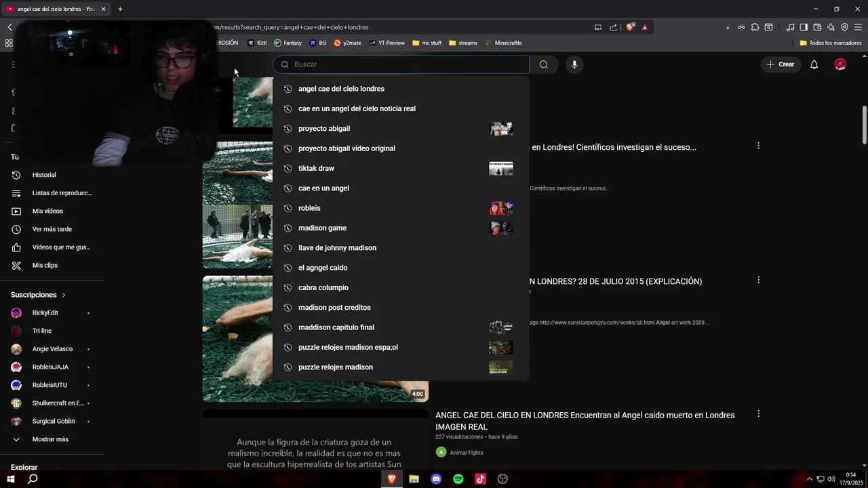Expand Mostrar más subscriptions
The image size is (868, 488).
point(52,439)
